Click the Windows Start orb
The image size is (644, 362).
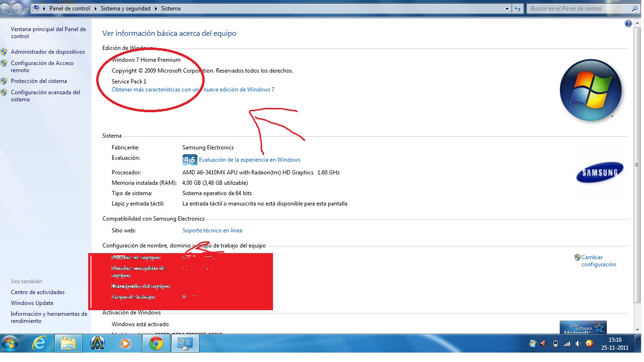click(10, 344)
